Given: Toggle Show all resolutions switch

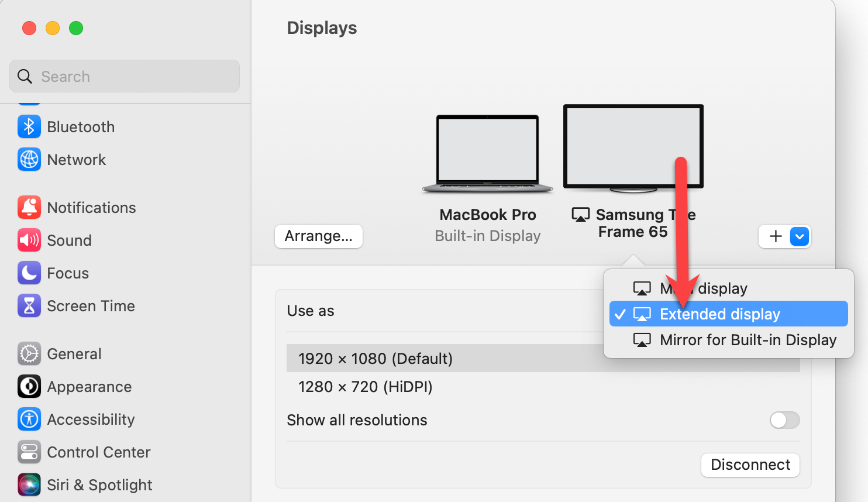Looking at the screenshot, I should click(x=784, y=420).
